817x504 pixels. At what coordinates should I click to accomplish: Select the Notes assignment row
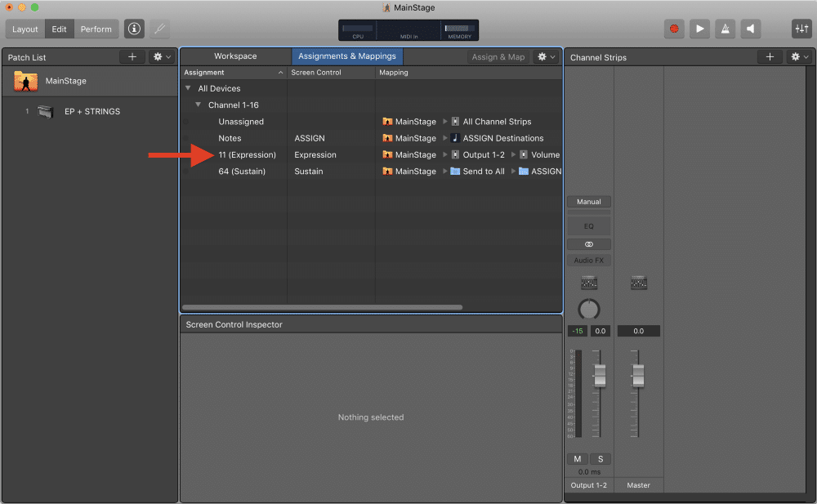click(x=372, y=138)
